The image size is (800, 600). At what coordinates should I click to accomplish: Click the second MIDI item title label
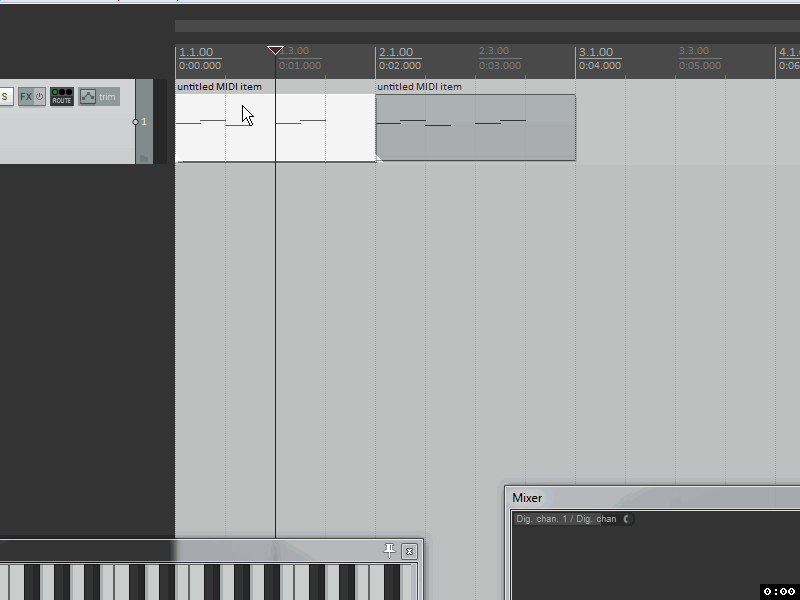[419, 87]
